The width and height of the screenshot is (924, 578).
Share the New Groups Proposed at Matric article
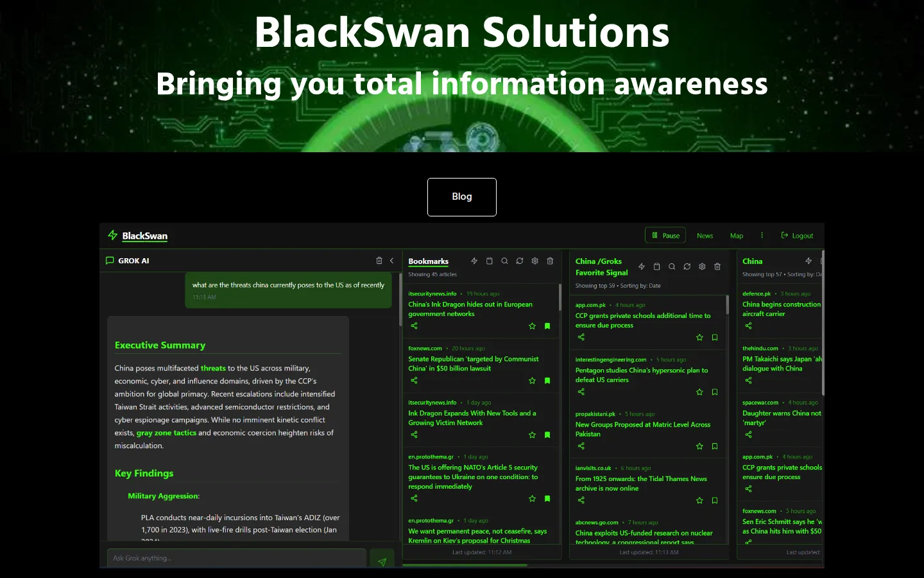pyautogui.click(x=581, y=446)
